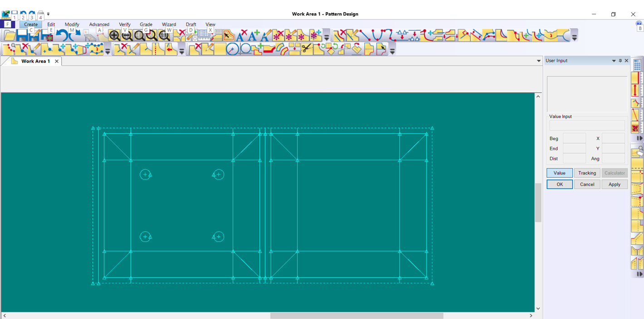The width and height of the screenshot is (644, 319).
Task: Select the Work Area 1 tab
Action: [x=35, y=61]
